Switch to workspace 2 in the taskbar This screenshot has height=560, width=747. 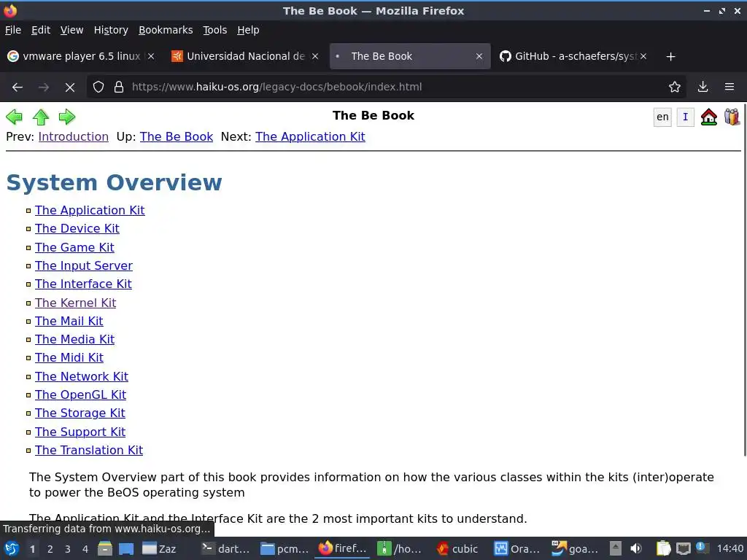[x=50, y=549]
